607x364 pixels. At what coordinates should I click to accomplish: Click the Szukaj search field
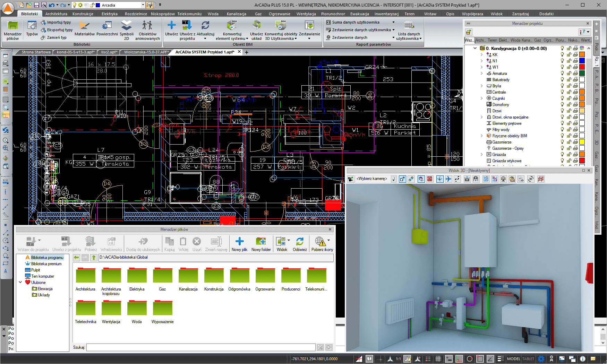201,347
